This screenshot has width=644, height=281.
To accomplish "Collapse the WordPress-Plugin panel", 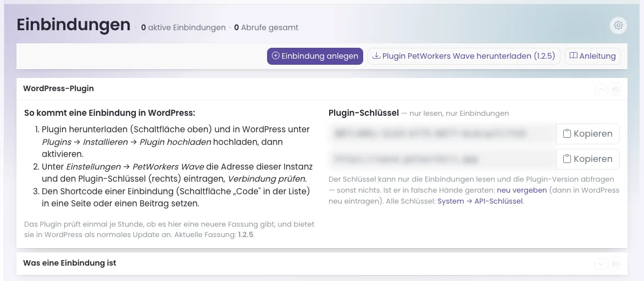I will click(x=601, y=89).
